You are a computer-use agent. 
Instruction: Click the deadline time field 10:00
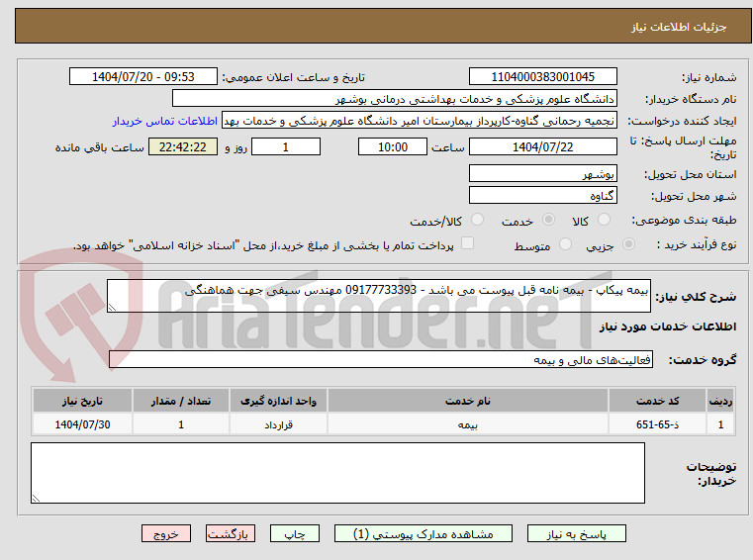[x=393, y=146]
